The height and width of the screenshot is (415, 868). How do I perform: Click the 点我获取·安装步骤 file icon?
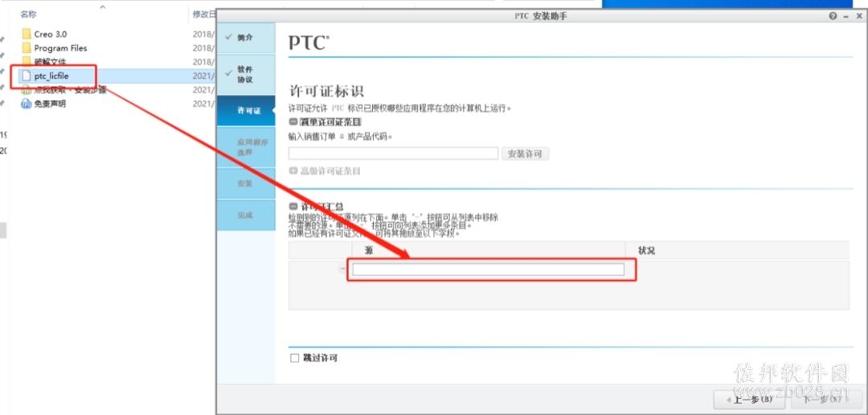[27, 90]
